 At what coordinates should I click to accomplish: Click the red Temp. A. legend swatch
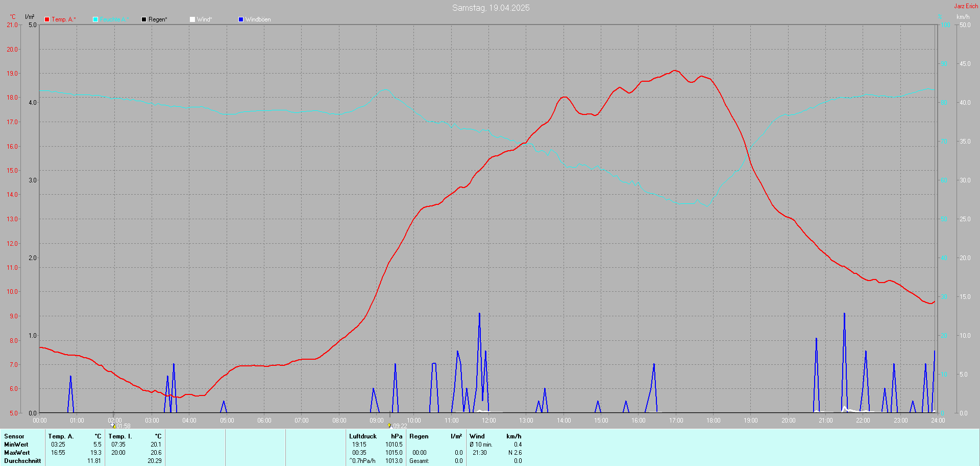click(x=47, y=19)
